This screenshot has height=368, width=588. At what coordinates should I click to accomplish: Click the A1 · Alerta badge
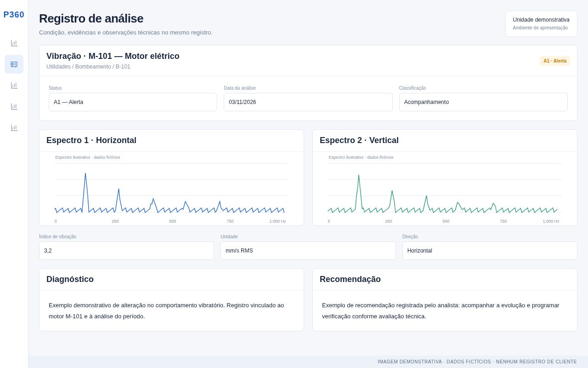555,61
